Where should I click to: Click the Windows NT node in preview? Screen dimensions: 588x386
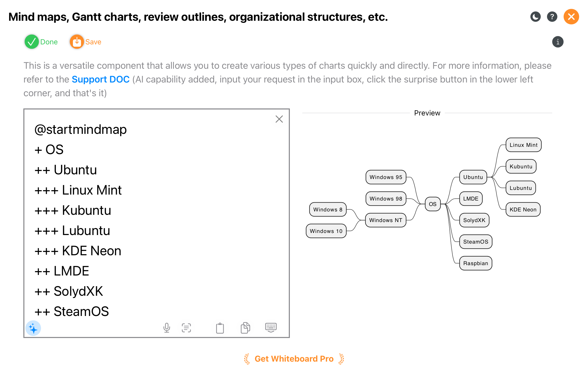point(386,220)
